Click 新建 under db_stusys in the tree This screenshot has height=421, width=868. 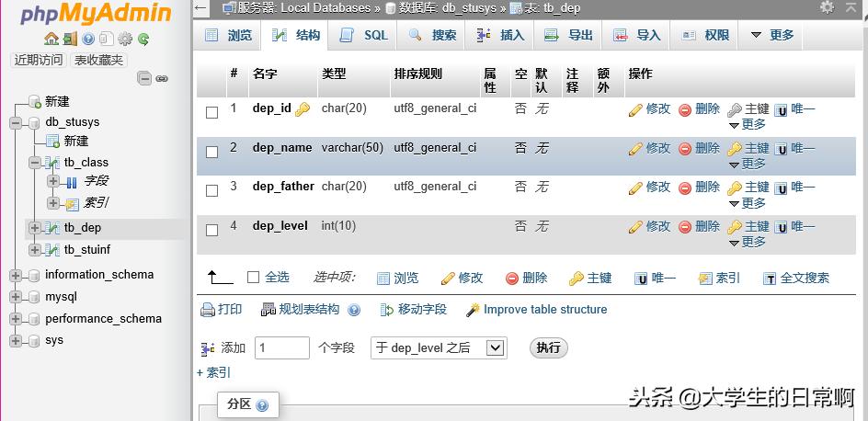point(75,141)
